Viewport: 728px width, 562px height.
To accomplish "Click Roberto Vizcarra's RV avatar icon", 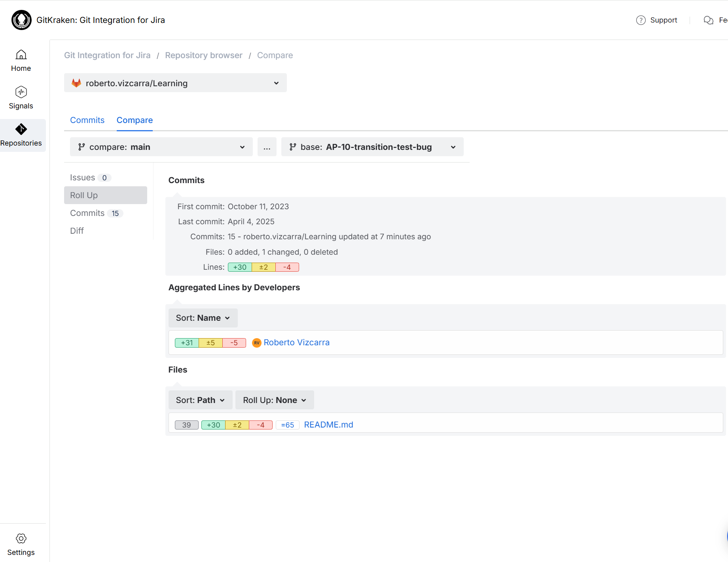I will (x=257, y=343).
